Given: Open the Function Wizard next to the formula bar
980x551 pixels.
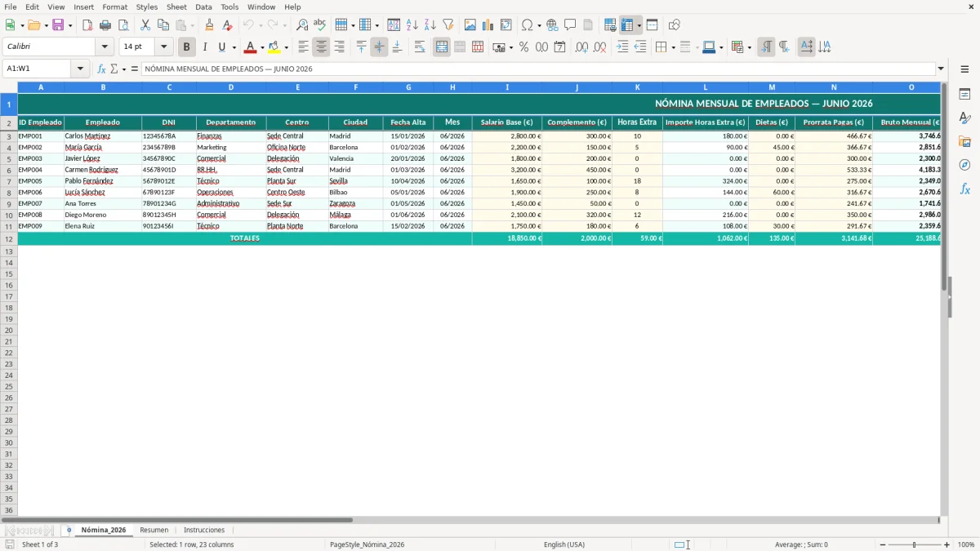Looking at the screenshot, I should pos(101,69).
